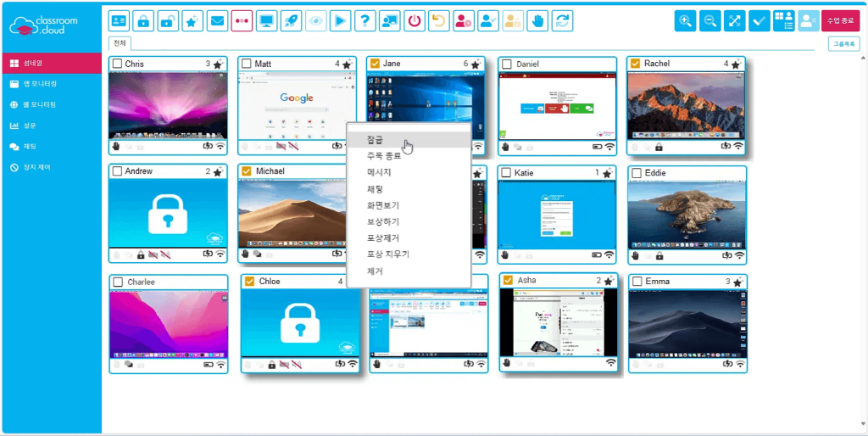The image size is (868, 436).
Task: Open Emma's screen thumbnail
Action: [x=687, y=323]
